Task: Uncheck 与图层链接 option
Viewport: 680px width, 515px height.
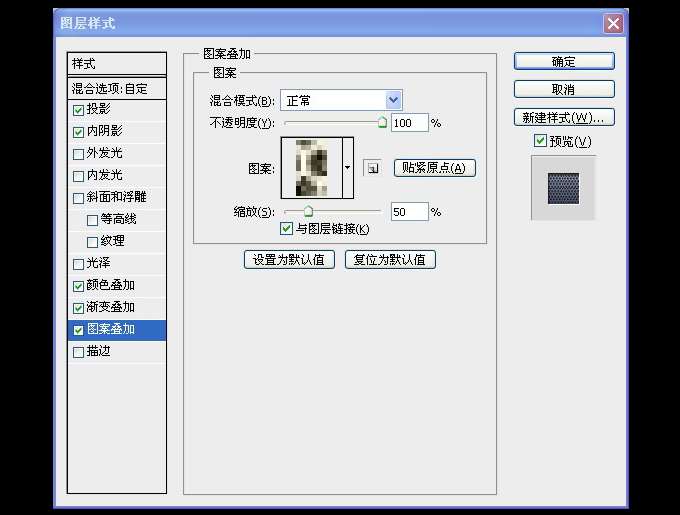Action: tap(287, 229)
